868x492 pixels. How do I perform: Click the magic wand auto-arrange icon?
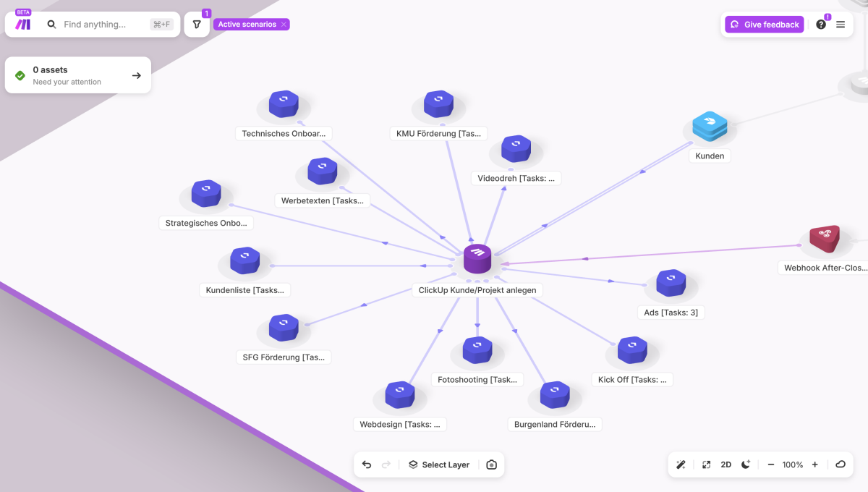pyautogui.click(x=681, y=465)
